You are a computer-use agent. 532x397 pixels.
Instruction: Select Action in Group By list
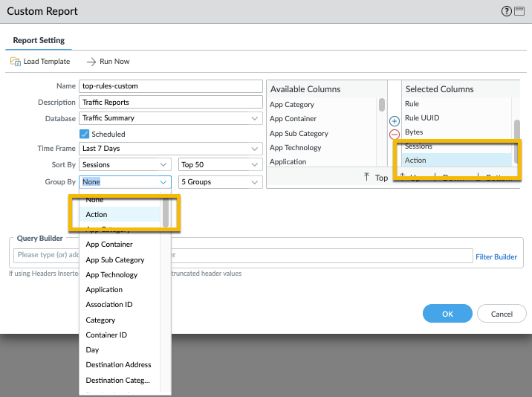tap(97, 215)
